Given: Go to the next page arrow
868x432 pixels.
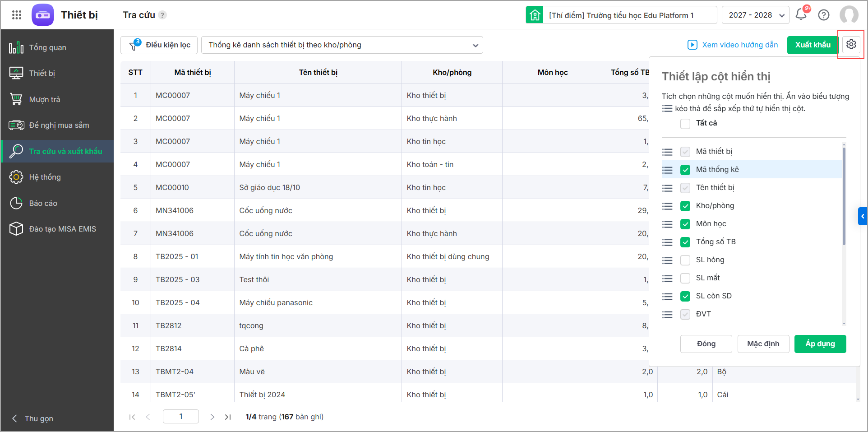Looking at the screenshot, I should click(212, 417).
